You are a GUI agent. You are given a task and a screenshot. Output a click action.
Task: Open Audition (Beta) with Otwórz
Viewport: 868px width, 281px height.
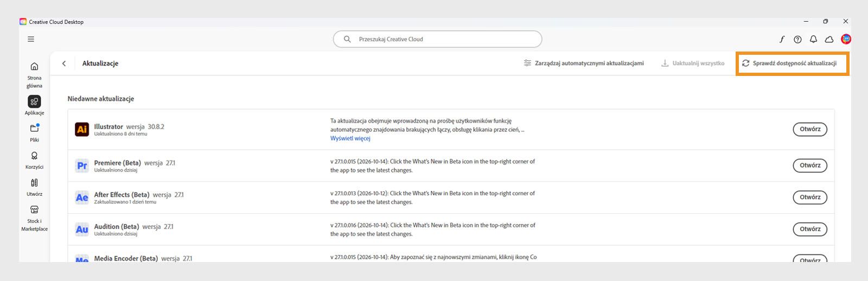810,229
